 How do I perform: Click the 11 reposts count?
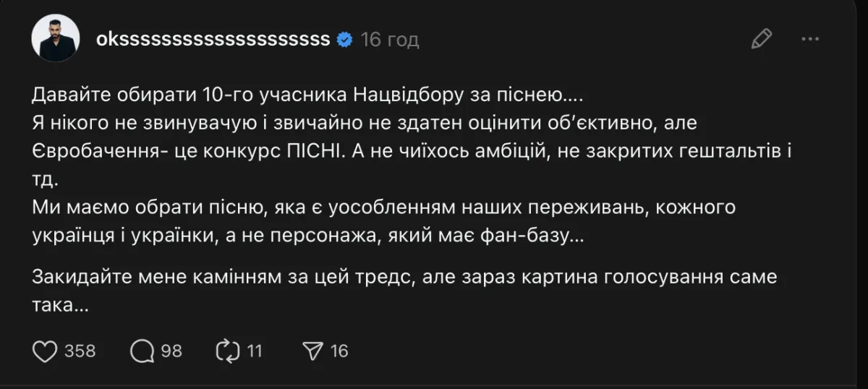coord(254,351)
